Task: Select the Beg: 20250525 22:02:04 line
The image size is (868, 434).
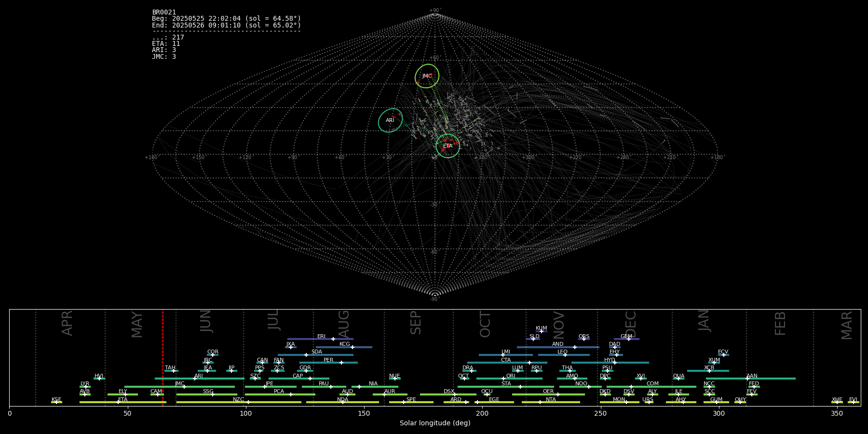Action: pyautogui.click(x=226, y=18)
